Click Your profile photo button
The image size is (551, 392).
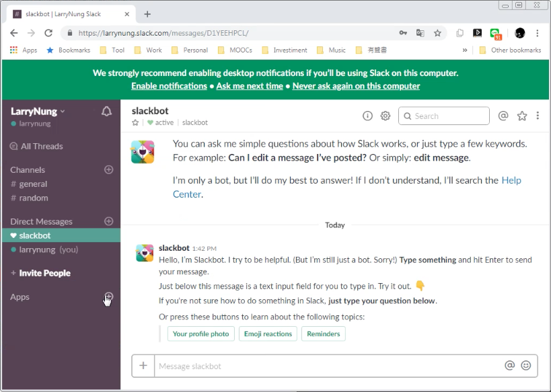(x=201, y=334)
